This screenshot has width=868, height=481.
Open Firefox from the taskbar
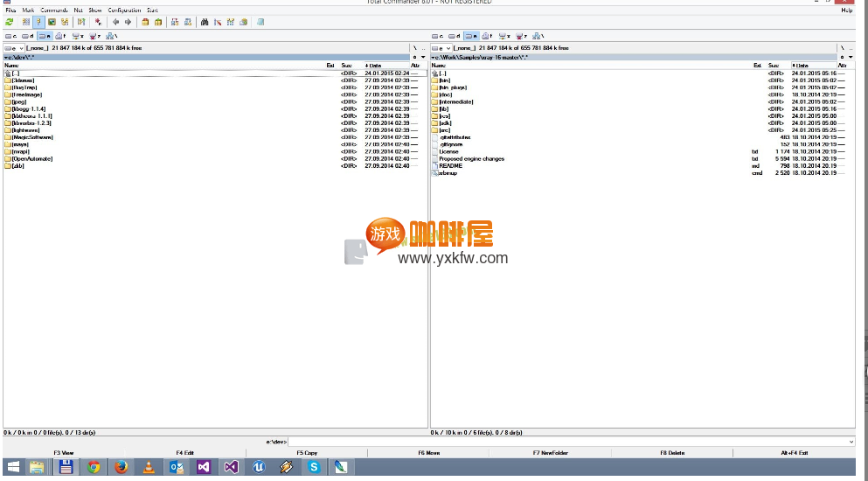pos(122,467)
